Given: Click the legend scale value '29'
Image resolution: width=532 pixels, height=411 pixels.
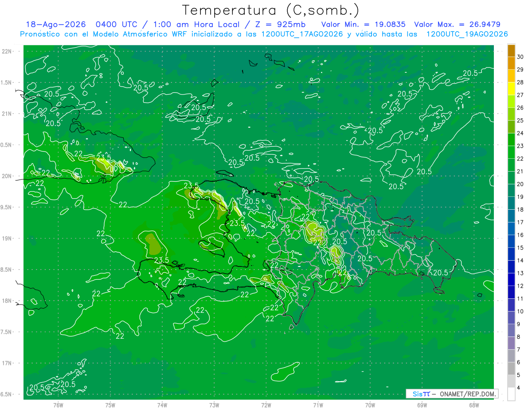Looking at the screenshot, I should click(x=520, y=70).
